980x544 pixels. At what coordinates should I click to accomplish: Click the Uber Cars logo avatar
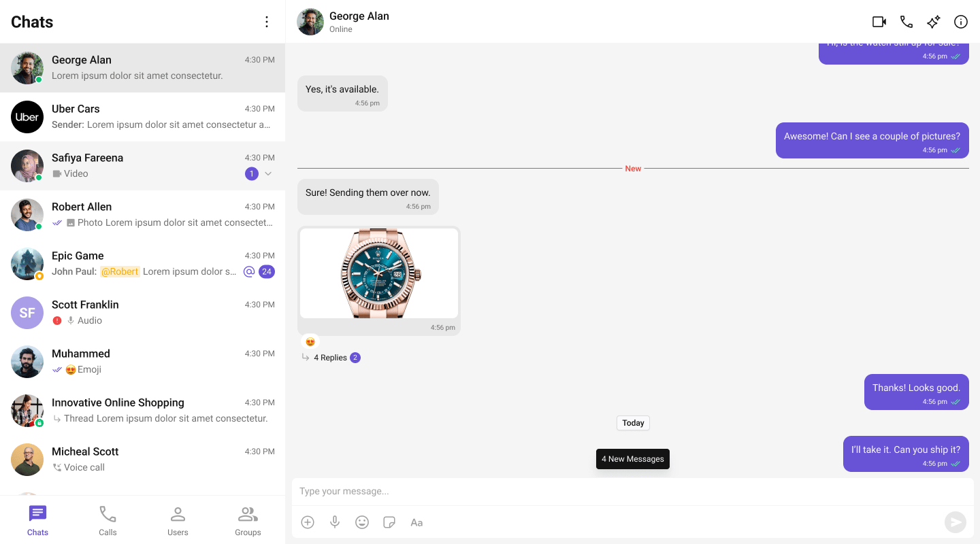(27, 117)
